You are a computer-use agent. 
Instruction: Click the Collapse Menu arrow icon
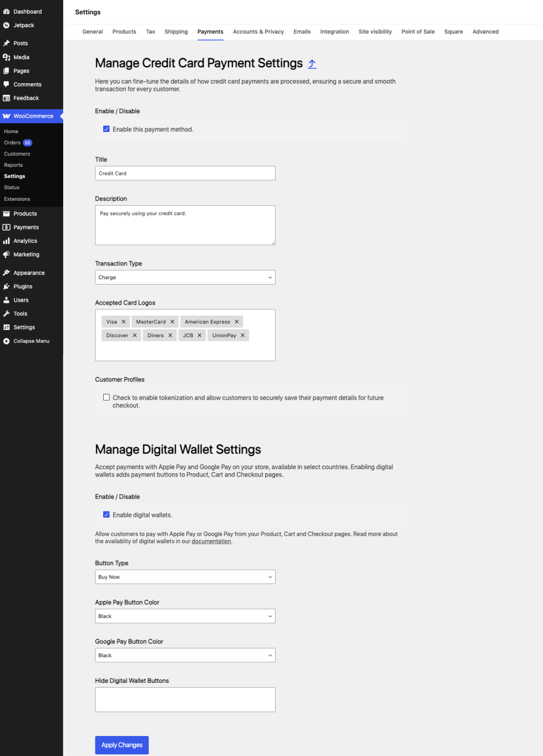[x=7, y=341]
